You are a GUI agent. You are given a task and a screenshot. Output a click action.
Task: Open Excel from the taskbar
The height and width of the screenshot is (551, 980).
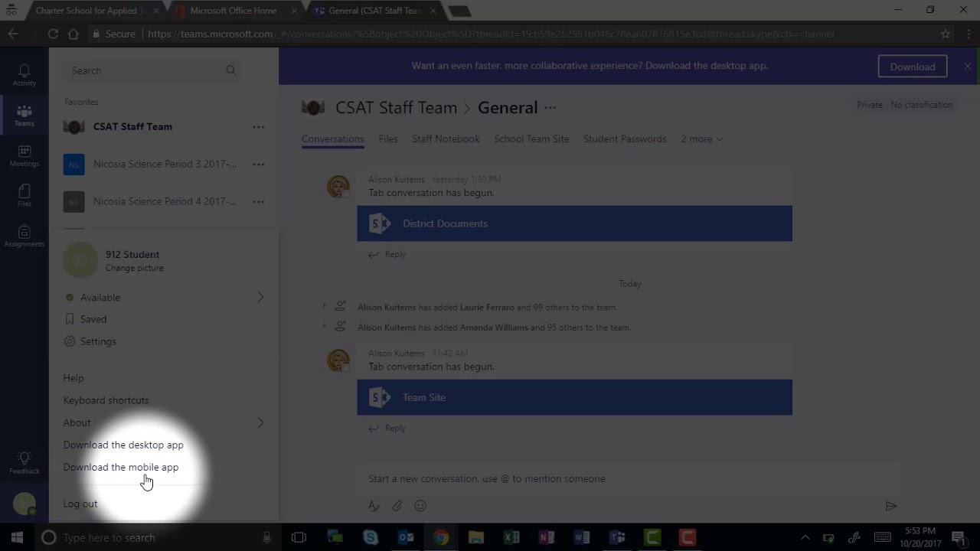tap(511, 537)
